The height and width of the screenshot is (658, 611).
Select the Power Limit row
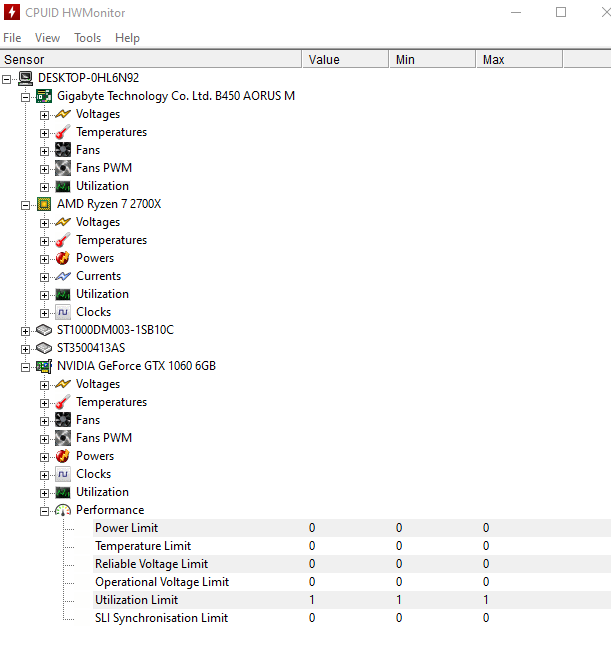click(x=352, y=528)
